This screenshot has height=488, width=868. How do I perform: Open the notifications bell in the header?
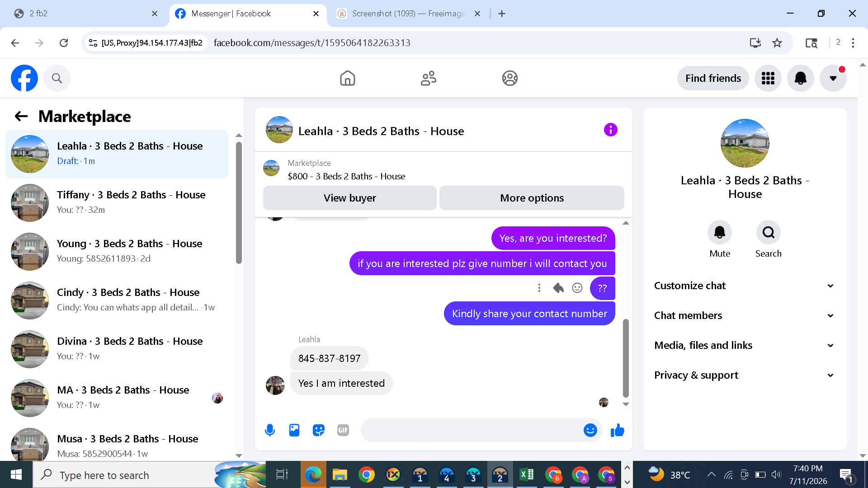tap(801, 78)
